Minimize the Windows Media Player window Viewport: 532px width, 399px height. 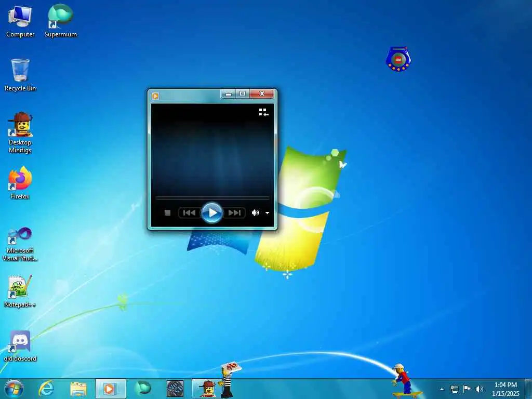tap(229, 94)
